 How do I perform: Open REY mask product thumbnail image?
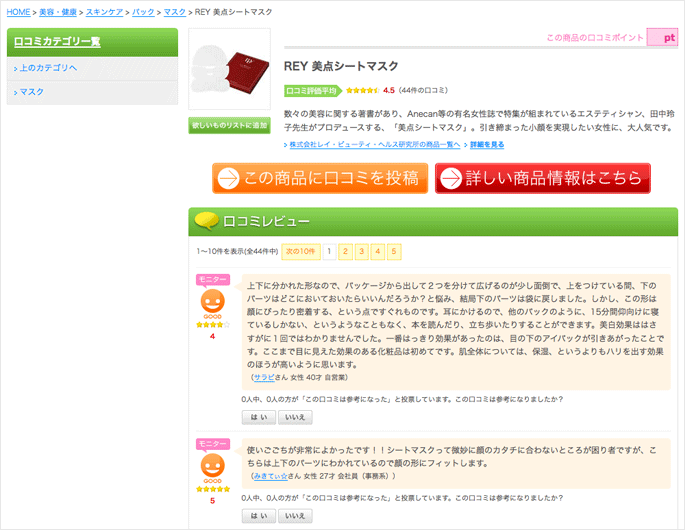coord(229,69)
